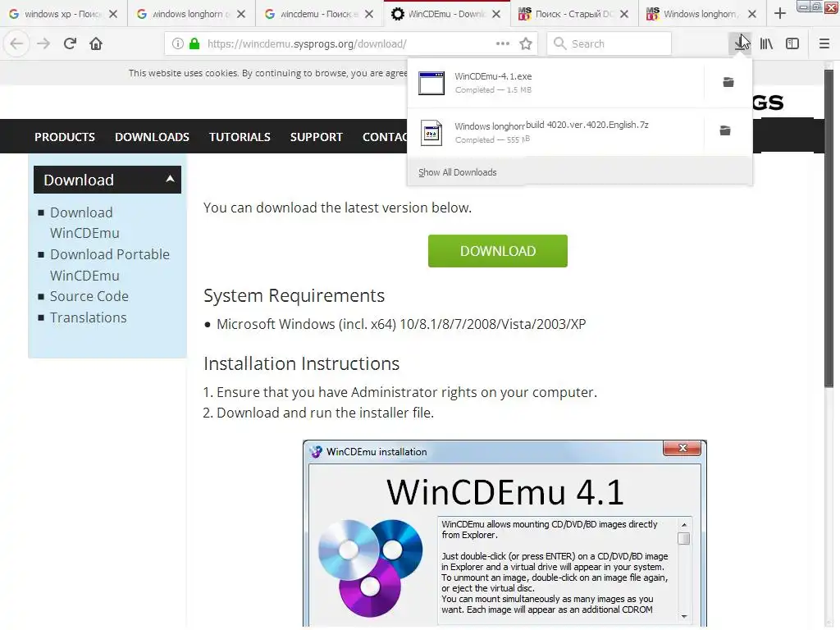Screen dimensions: 840x630
Task: Close the last Windows longhorn tab
Action: [752, 14]
